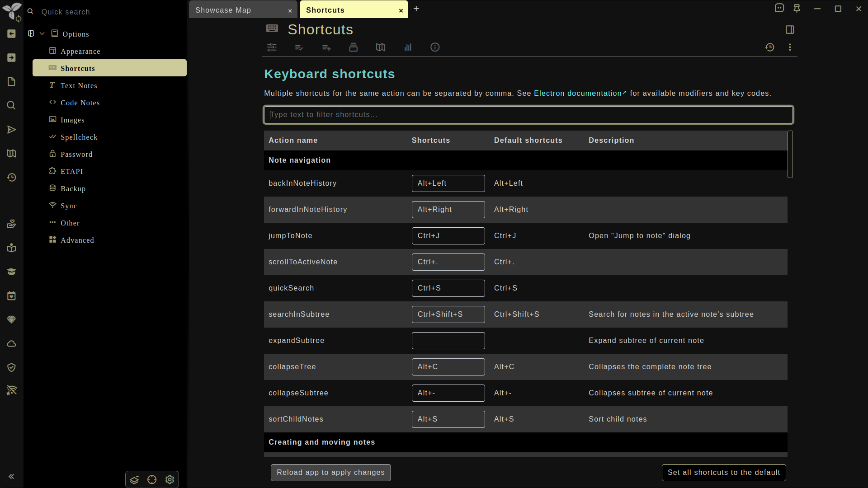Click the hoist icon beside Options
The height and width of the screenshot is (488, 868).
click(x=31, y=33)
